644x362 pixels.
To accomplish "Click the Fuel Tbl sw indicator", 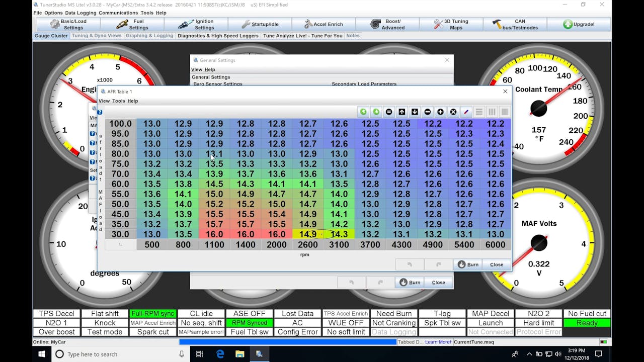I will click(x=249, y=331).
